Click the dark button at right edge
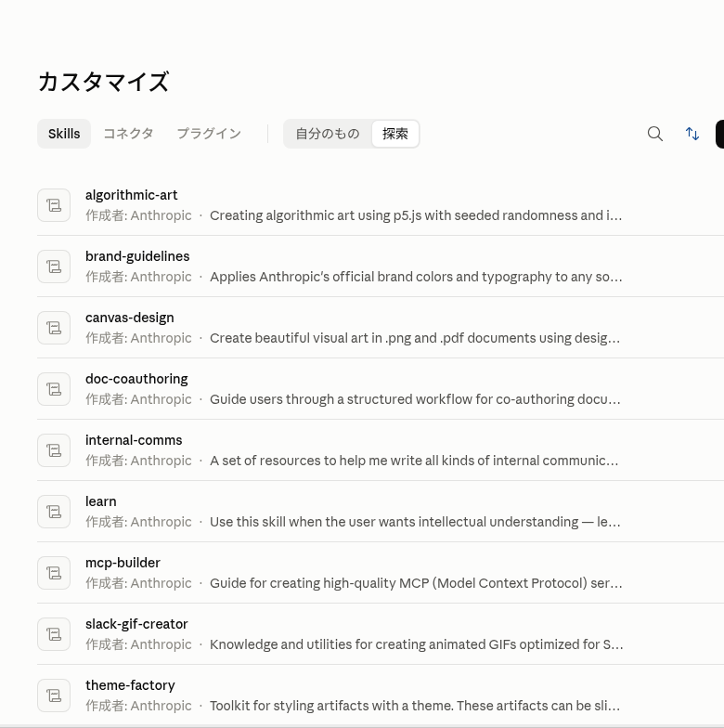724x728 pixels. tap(720, 134)
